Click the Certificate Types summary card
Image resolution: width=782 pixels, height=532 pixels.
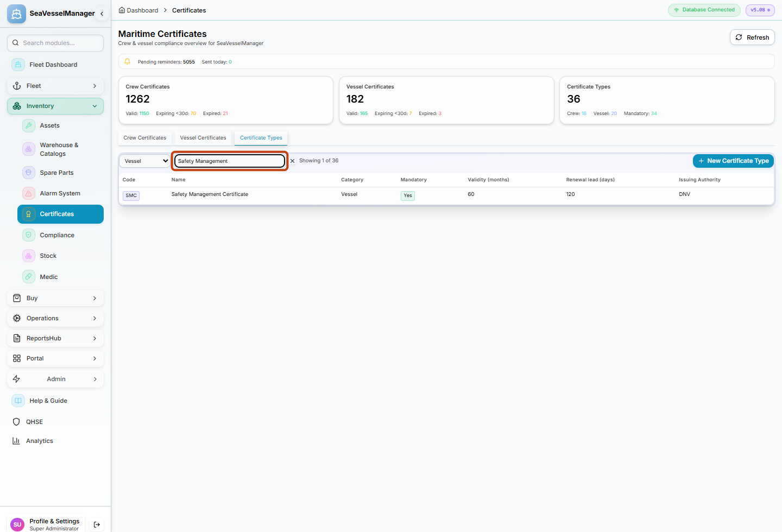[667, 100]
